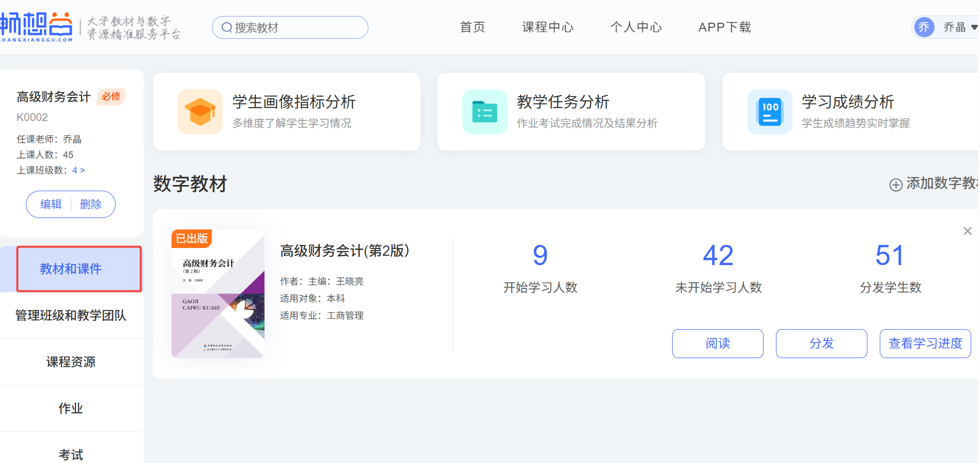
Task: Click the magnifier icon in search box
Action: (226, 27)
